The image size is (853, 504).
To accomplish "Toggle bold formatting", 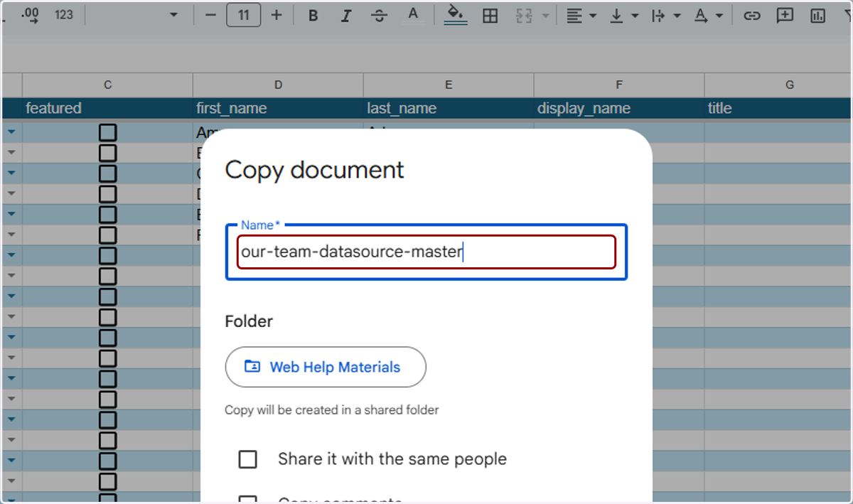I will coord(313,16).
